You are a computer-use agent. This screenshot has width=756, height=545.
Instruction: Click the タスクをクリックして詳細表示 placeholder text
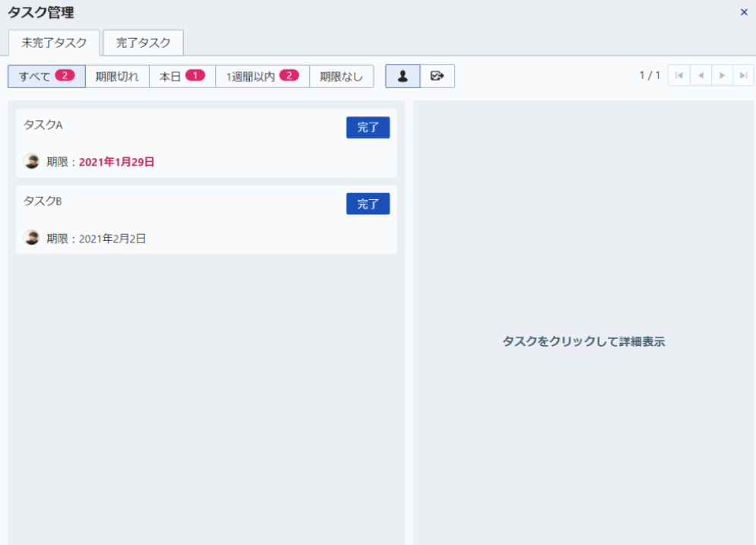click(x=584, y=341)
